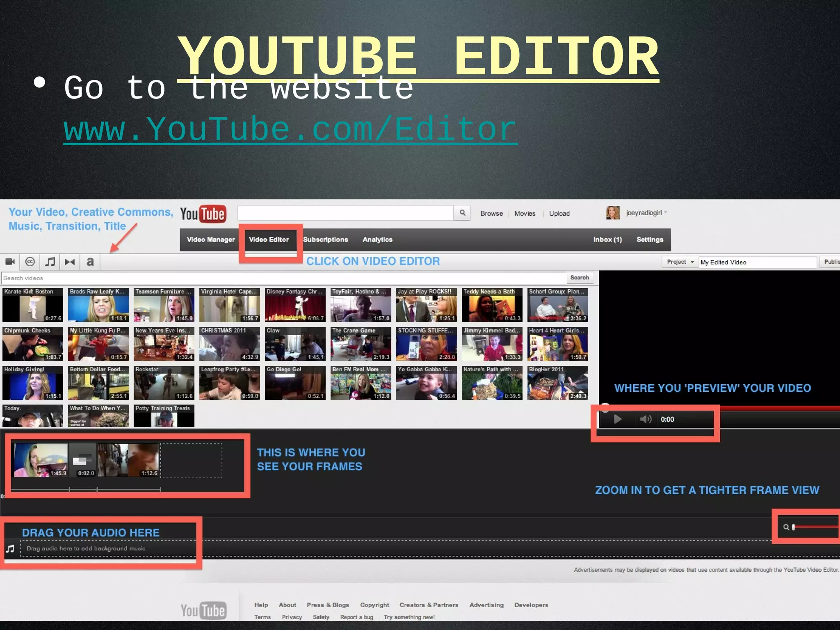
Task: Open the Analytics tab
Action: coord(377,240)
